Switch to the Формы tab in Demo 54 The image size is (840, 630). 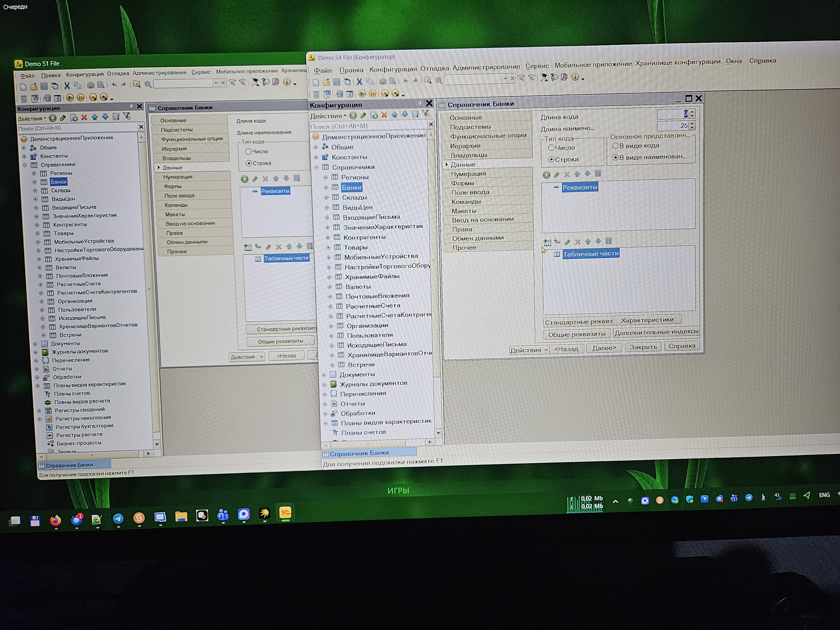tap(488, 183)
